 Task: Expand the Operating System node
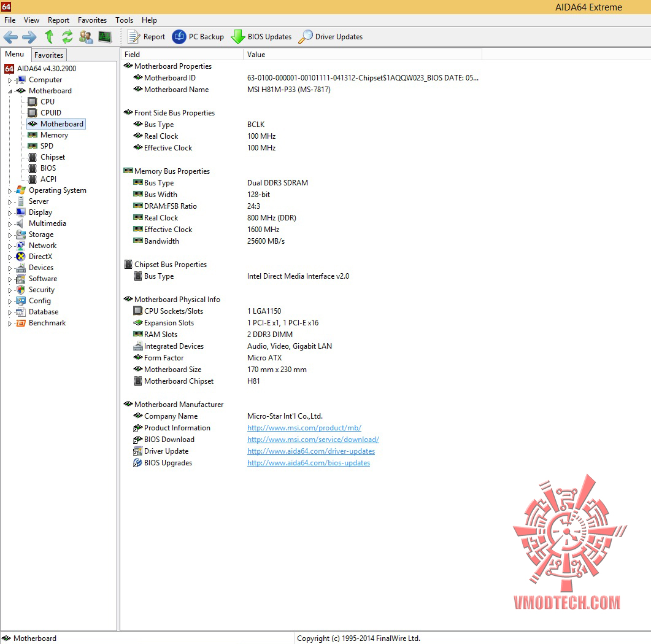[10, 191]
